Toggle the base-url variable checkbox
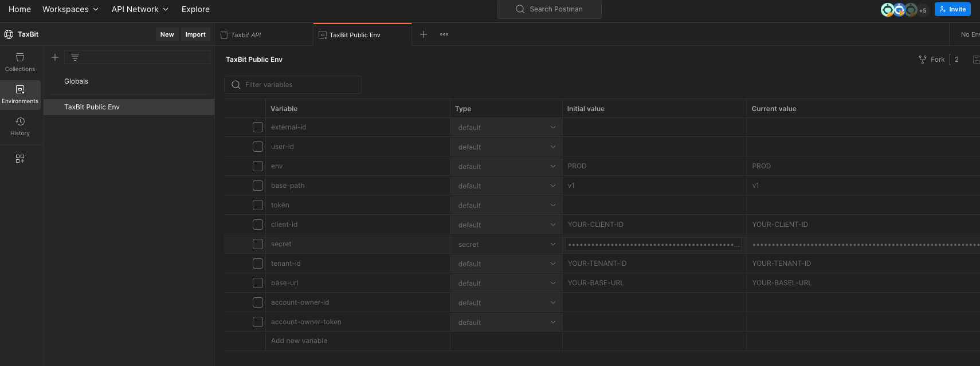This screenshot has width=980, height=366. tap(258, 283)
